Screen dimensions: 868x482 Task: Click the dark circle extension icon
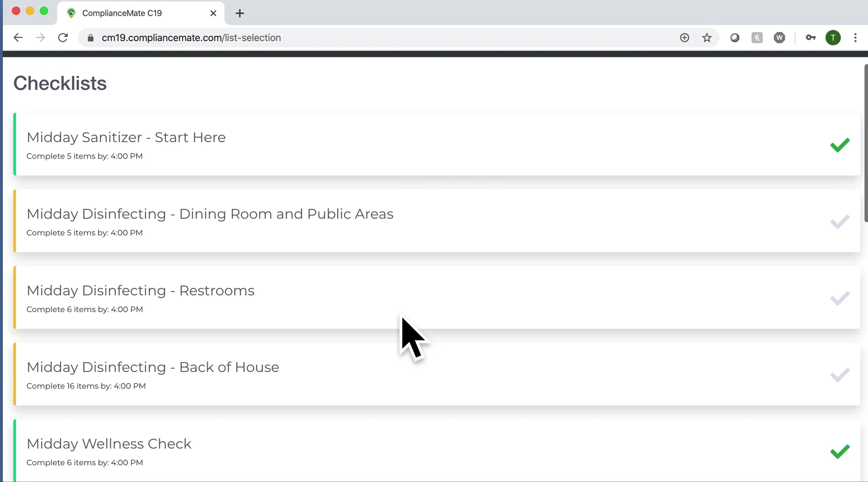coord(735,38)
